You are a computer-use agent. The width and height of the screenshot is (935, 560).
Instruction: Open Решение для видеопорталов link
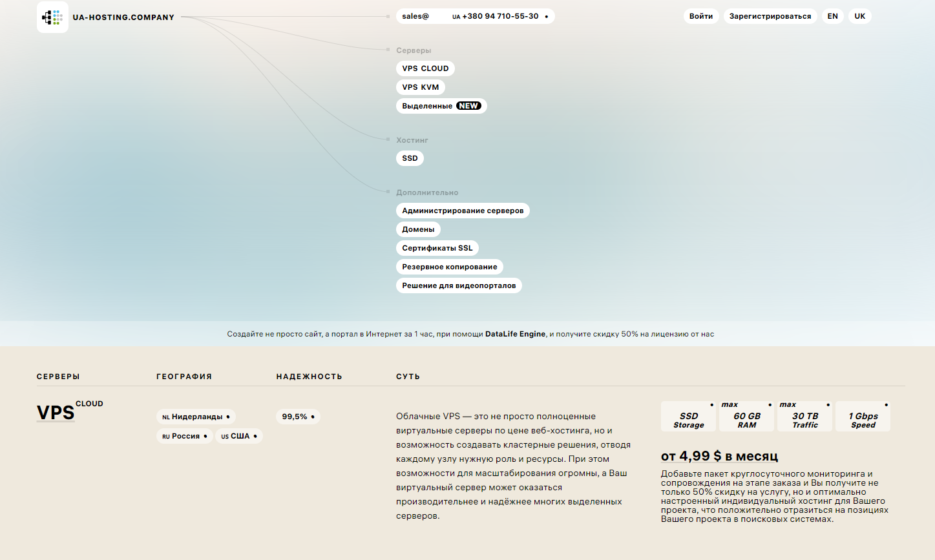coord(458,285)
